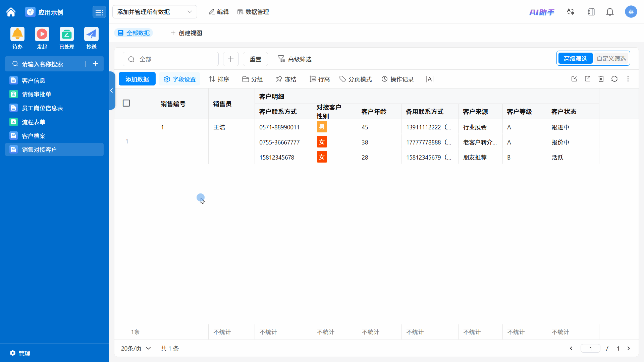644x362 pixels.
Task: Select 销售对接客户 in the sidebar
Action: (54, 149)
